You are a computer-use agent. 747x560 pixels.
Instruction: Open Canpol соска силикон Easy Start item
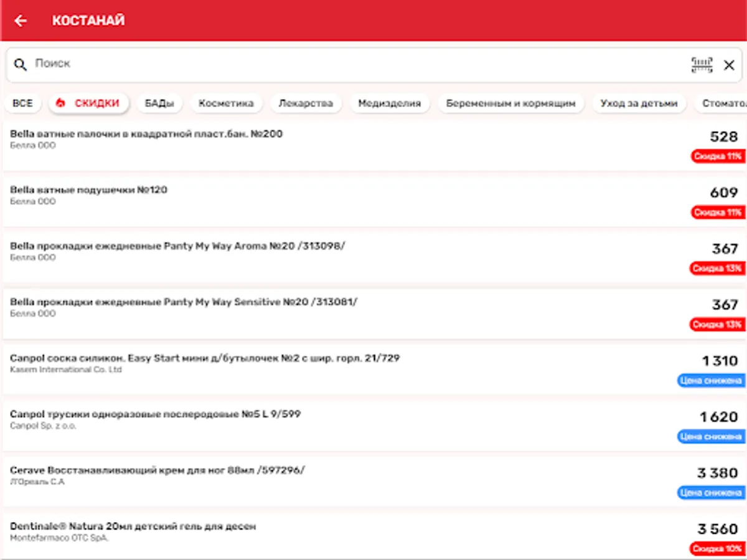374,370
